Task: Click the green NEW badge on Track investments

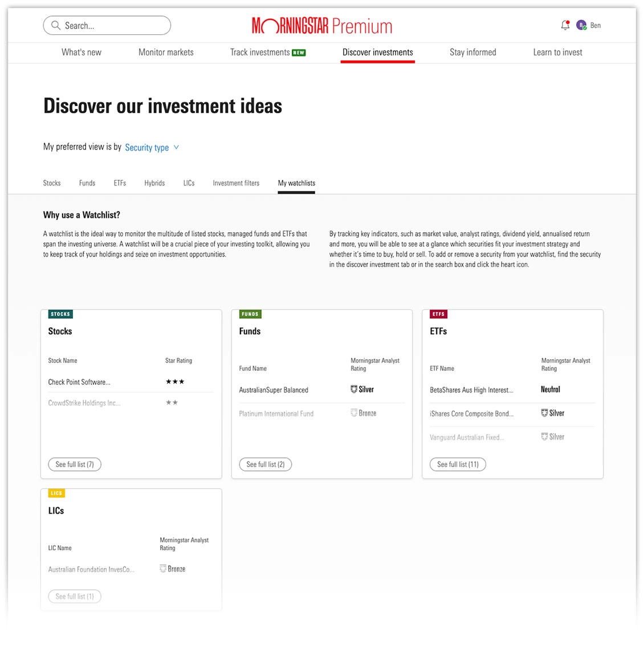Action: pos(299,52)
